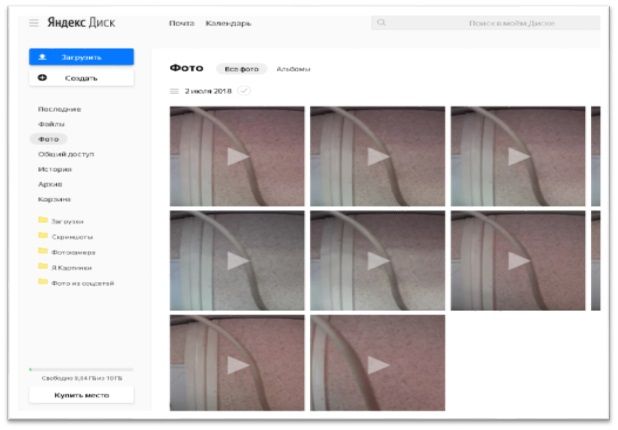
Task: Open the gray-tinted video in the second row
Action: point(237,261)
